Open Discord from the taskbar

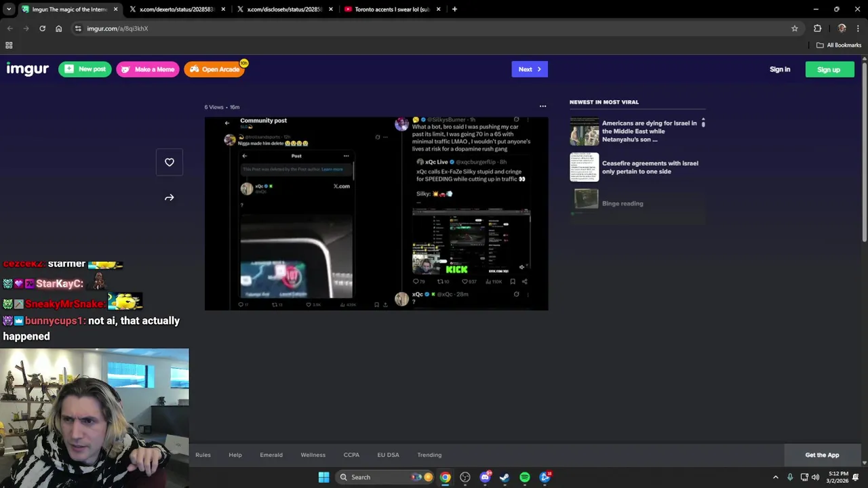(x=485, y=477)
